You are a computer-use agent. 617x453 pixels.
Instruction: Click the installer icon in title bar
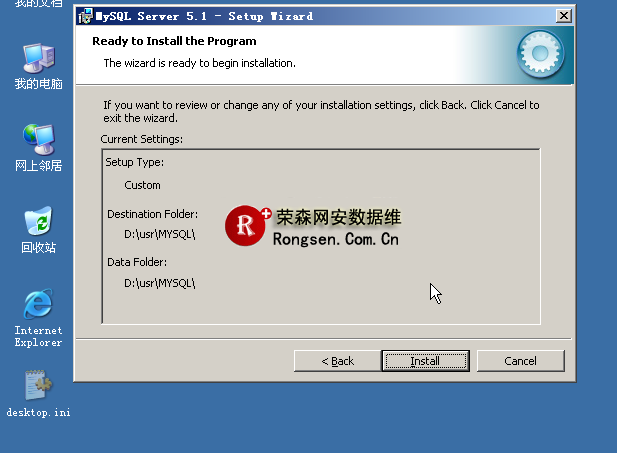click(x=86, y=16)
